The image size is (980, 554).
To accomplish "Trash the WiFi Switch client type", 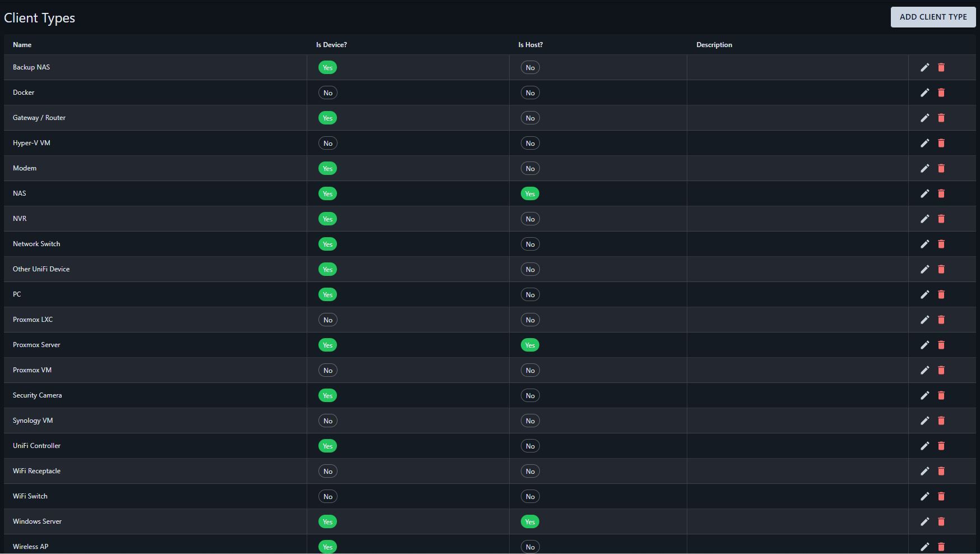I will tap(941, 496).
